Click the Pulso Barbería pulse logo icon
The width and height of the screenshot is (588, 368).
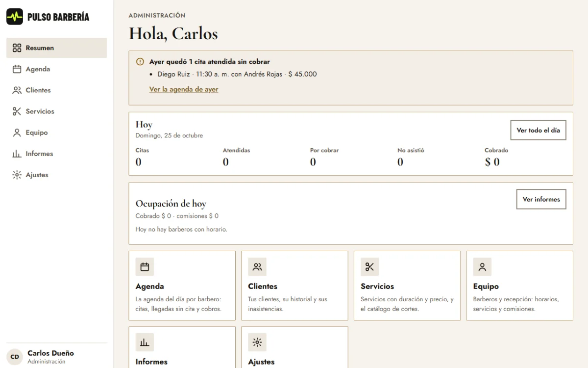point(15,17)
